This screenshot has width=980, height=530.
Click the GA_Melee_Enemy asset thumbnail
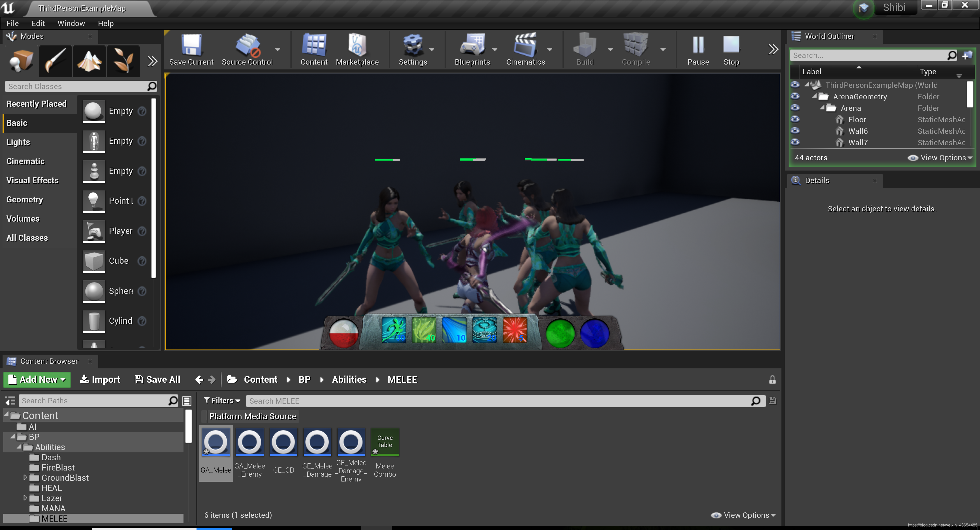[x=250, y=442]
